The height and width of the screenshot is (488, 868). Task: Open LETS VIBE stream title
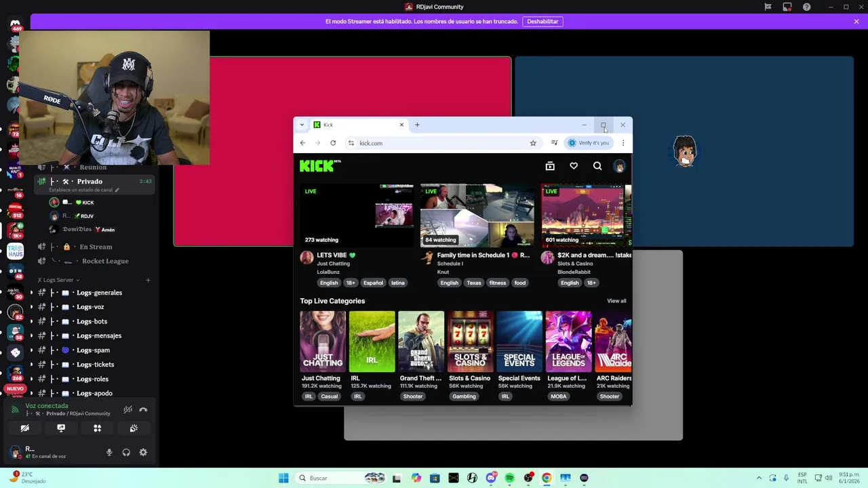click(x=337, y=256)
